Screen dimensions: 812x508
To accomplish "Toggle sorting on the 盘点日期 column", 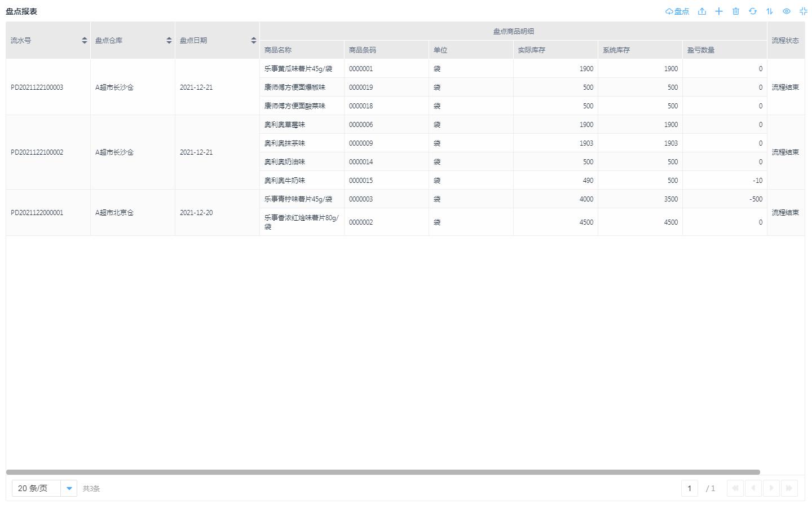I will [x=253, y=40].
